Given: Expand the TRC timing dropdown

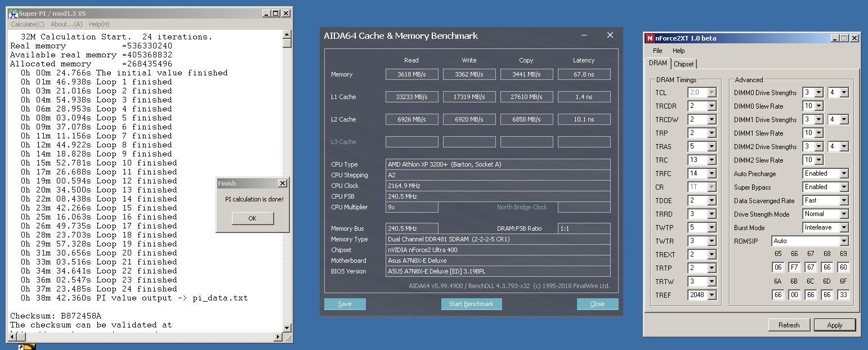Looking at the screenshot, I should (x=712, y=160).
